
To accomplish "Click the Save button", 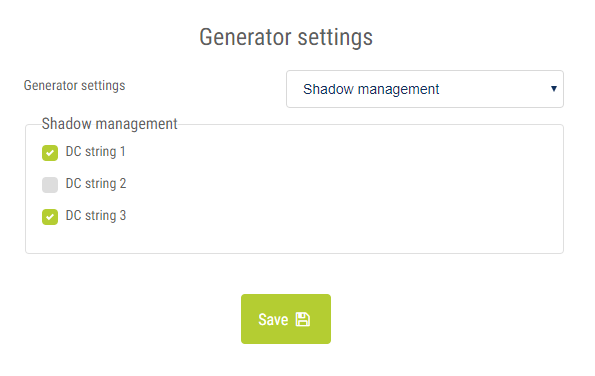I will 286,319.
